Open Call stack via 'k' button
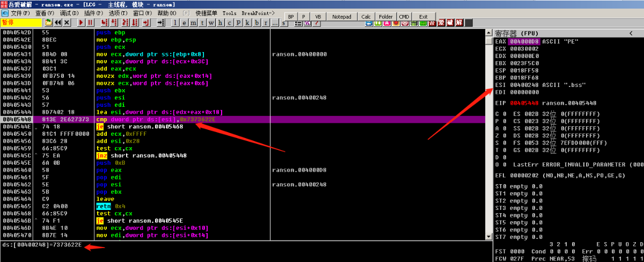The height and width of the screenshot is (262, 644). (247, 23)
